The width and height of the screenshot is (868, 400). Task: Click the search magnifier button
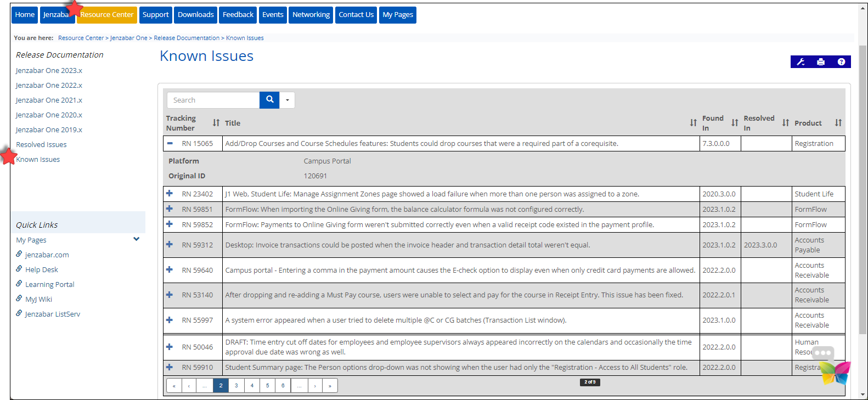coord(269,100)
